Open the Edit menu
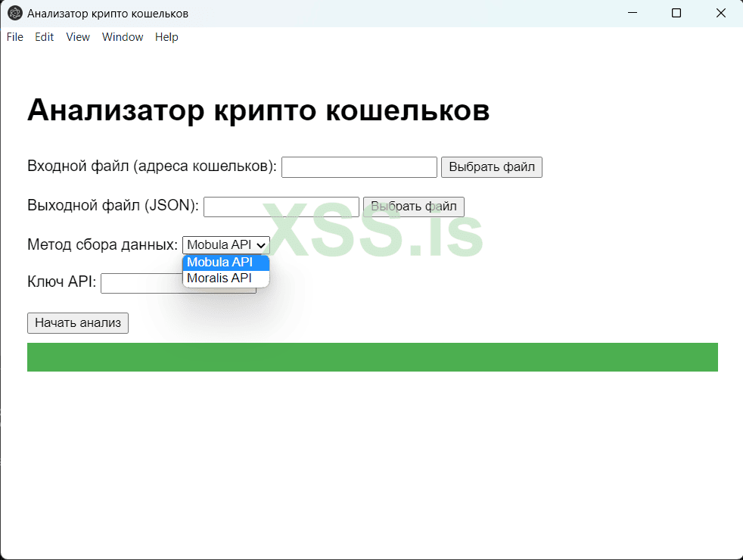The height and width of the screenshot is (560, 743). pos(44,36)
